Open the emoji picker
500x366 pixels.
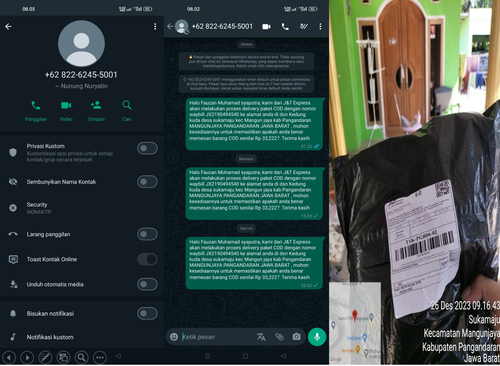pyautogui.click(x=174, y=337)
